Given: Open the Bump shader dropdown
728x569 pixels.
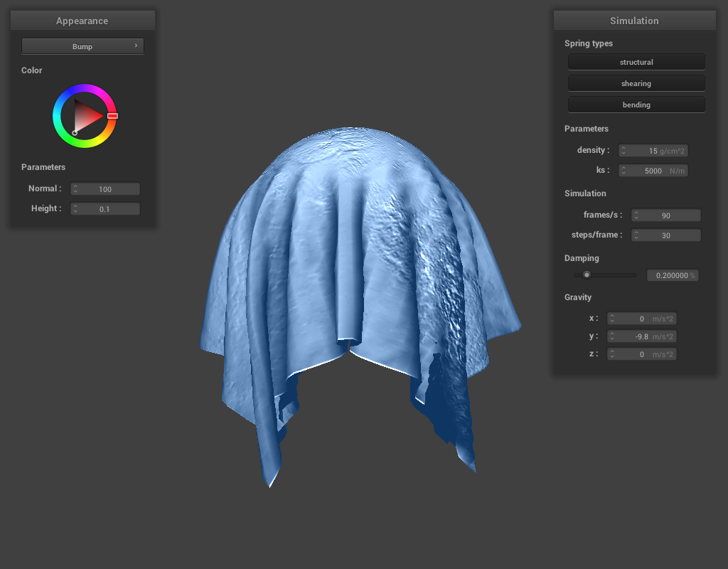Looking at the screenshot, I should 82,46.
